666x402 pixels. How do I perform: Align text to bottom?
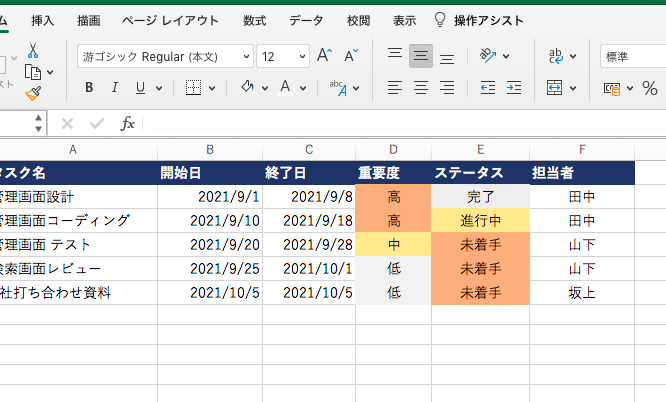pos(447,57)
